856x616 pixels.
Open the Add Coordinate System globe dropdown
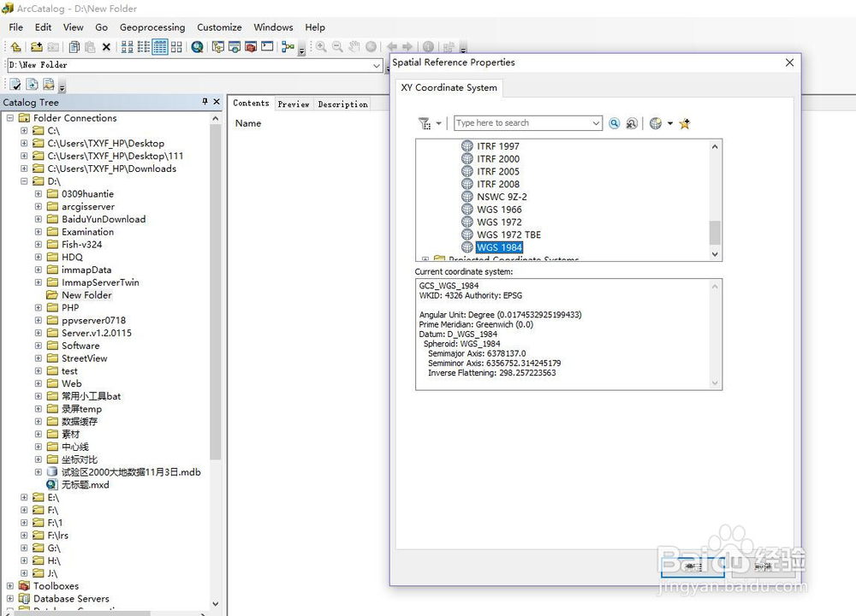[x=670, y=123]
